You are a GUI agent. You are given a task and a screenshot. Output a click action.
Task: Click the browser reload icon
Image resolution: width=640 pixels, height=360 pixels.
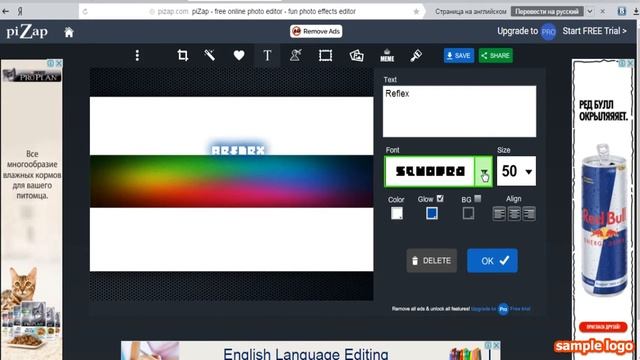point(85,12)
